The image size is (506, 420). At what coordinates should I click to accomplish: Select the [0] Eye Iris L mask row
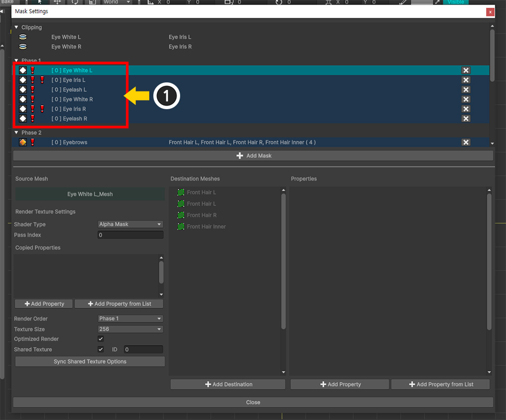pos(251,80)
